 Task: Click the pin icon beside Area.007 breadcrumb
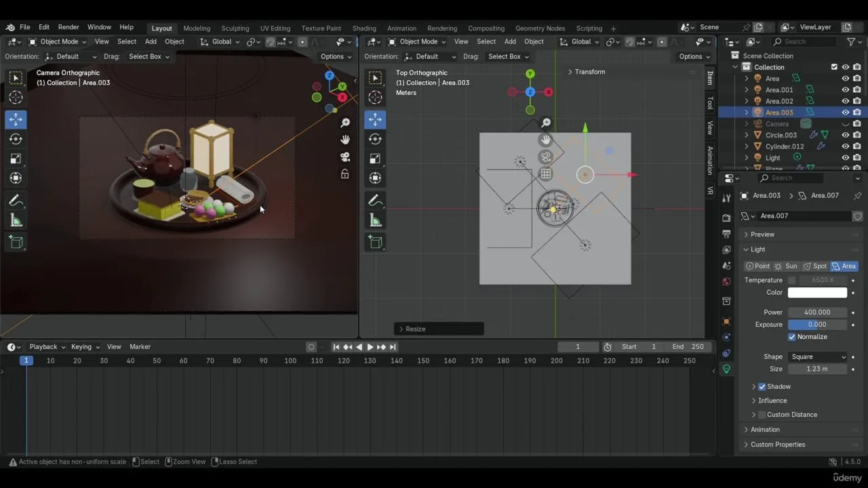(858, 195)
